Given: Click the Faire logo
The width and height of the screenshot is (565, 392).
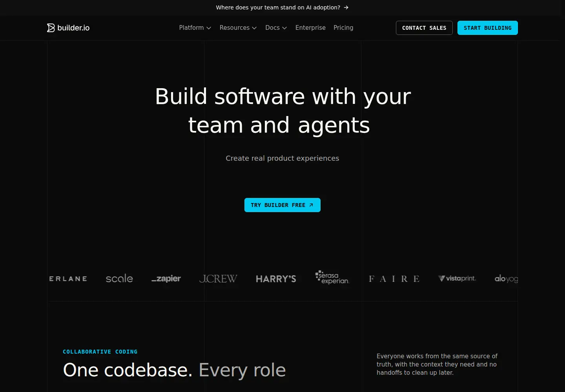Looking at the screenshot, I should pyautogui.click(x=394, y=279).
